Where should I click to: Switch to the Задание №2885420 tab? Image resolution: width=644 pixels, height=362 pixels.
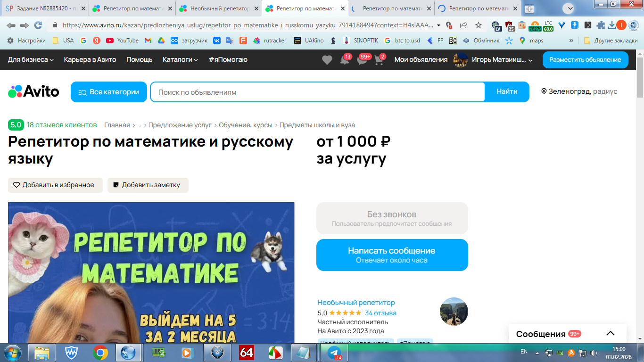(45, 8)
